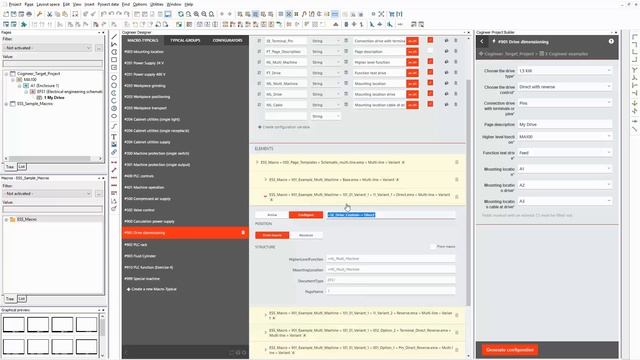
Task: Open the Choose the drive type dropdown
Action: click(565, 71)
